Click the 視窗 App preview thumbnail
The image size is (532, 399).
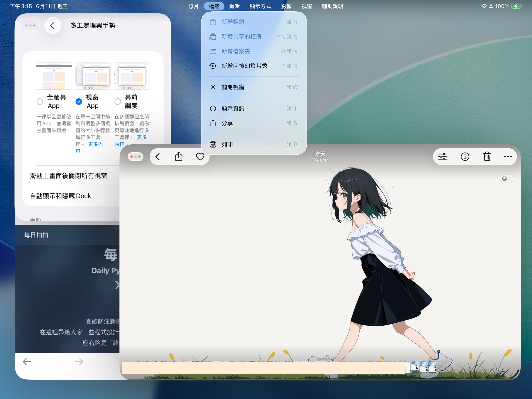pyautogui.click(x=93, y=76)
